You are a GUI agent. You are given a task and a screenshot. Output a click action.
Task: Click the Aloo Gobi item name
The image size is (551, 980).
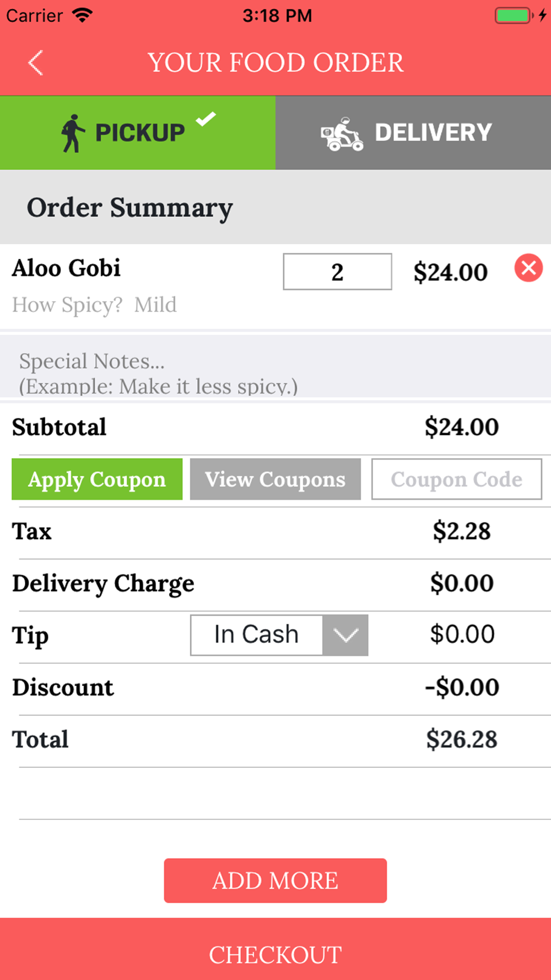point(66,268)
